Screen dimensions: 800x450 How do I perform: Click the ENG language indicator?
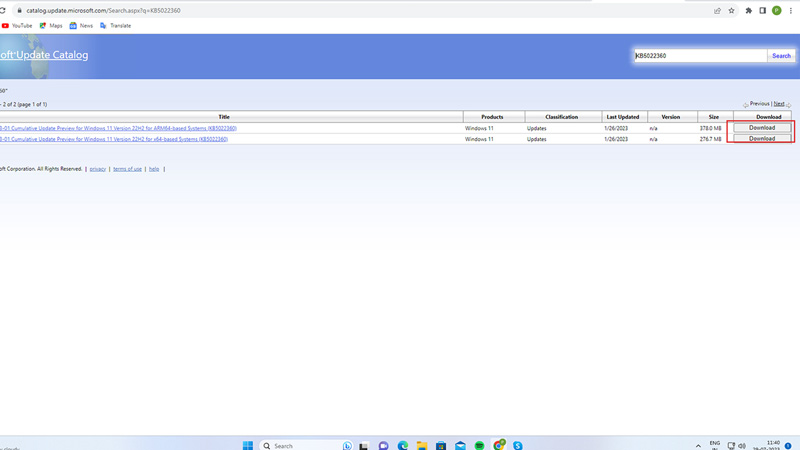click(x=715, y=445)
